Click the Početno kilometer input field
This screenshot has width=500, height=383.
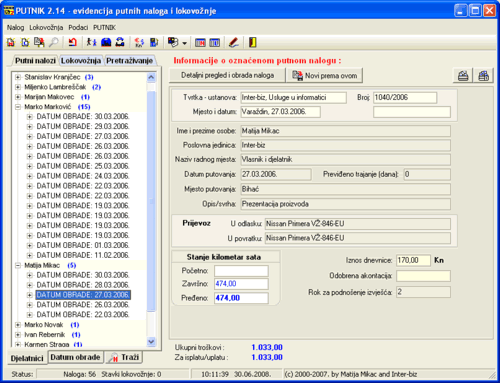coord(241,271)
